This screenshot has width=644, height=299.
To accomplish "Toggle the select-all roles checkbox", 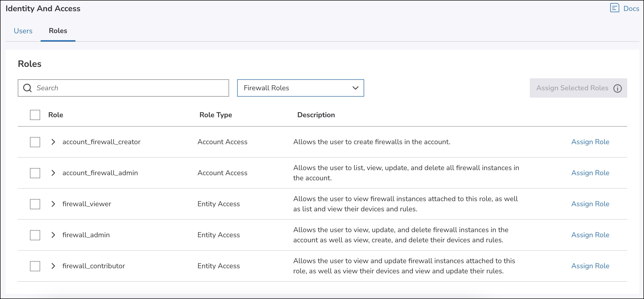I will 35,115.
